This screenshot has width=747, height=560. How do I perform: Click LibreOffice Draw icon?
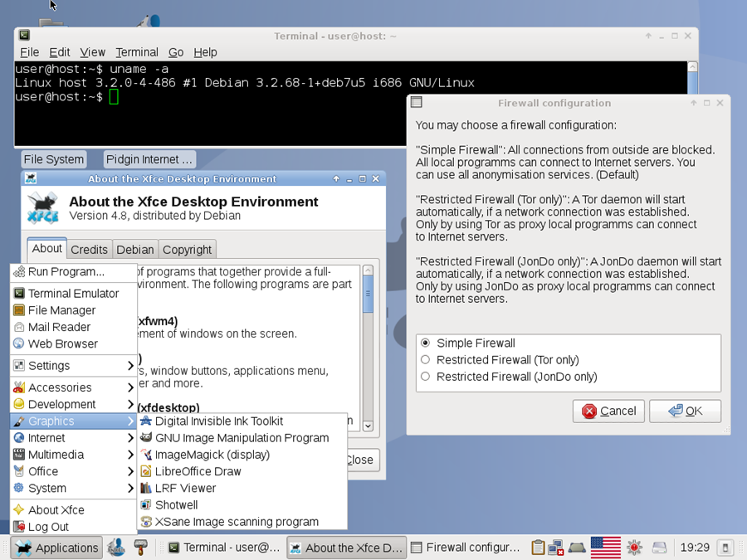pyautogui.click(x=146, y=471)
